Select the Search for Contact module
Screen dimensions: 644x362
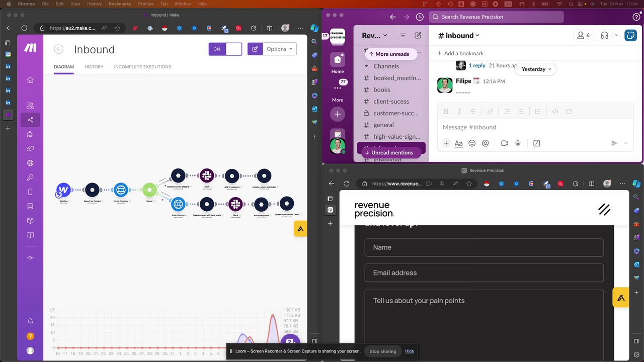pyautogui.click(x=92, y=190)
